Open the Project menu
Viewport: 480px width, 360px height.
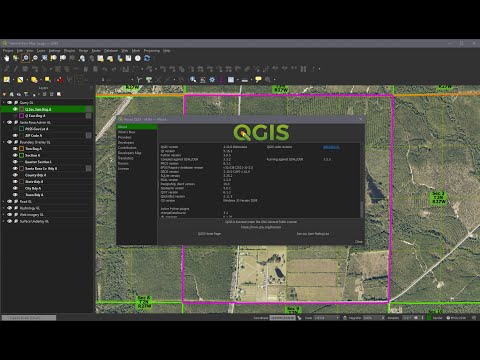pos(8,51)
